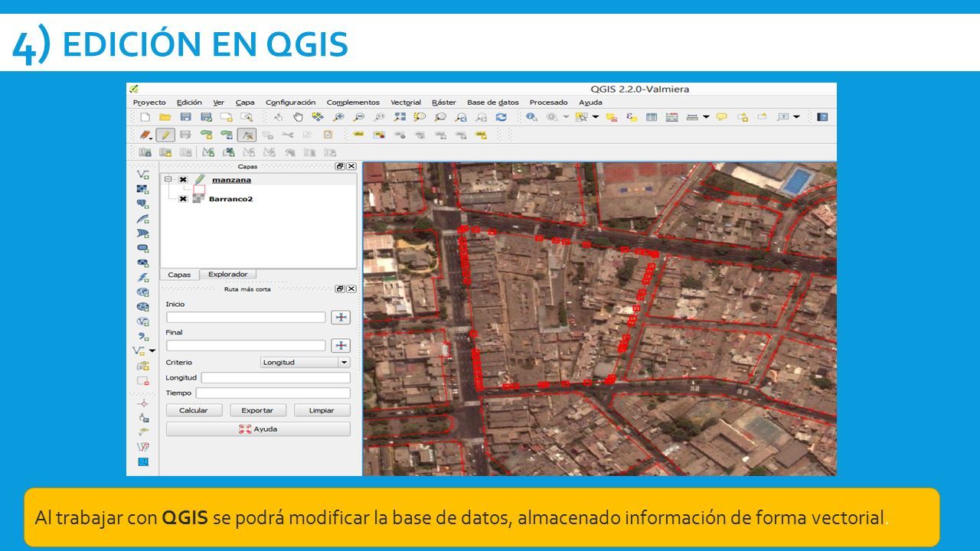Click the Cut Features scissors icon
Image resolution: width=980 pixels, height=551 pixels.
(287, 135)
